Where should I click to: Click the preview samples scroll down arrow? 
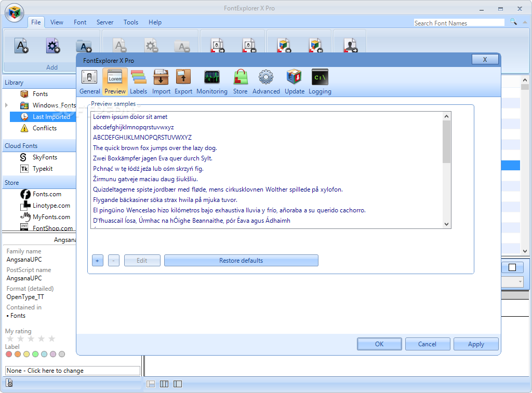coord(446,224)
